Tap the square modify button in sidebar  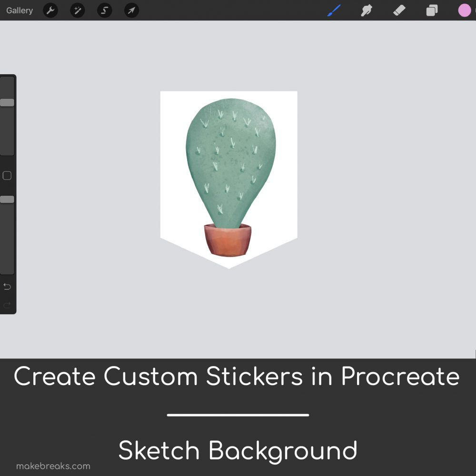(x=7, y=176)
